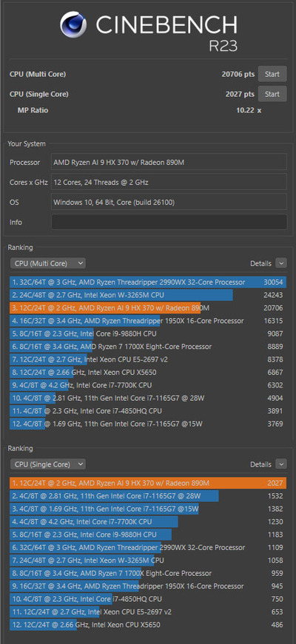
Task: Click the empty Info input field
Action: coord(169,222)
